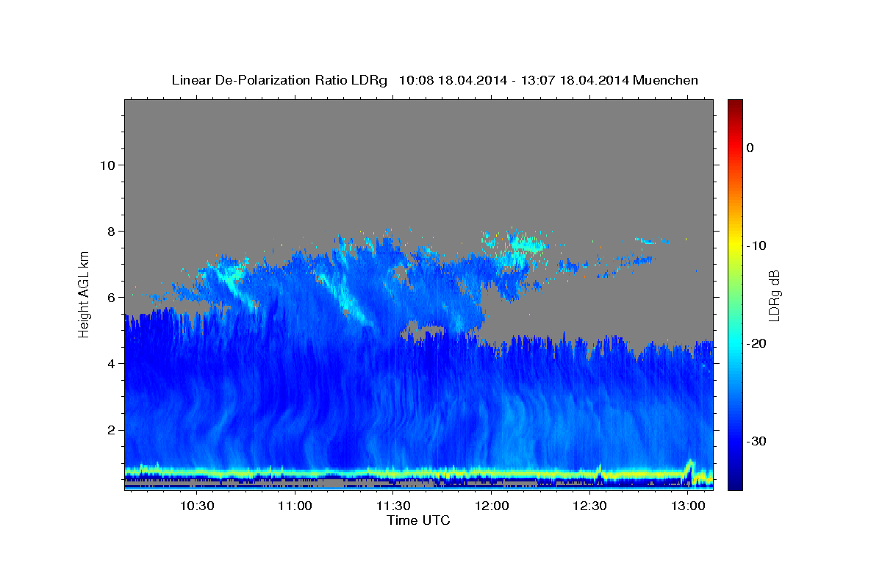Click the '10:30' time tick label
Screen dimensions: 882x588
pos(197,506)
